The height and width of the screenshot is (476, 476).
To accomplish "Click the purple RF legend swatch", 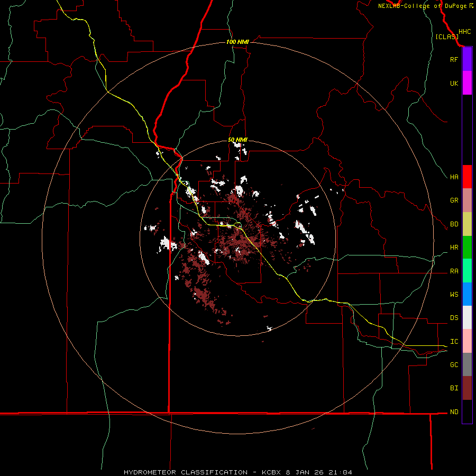I will [x=467, y=59].
